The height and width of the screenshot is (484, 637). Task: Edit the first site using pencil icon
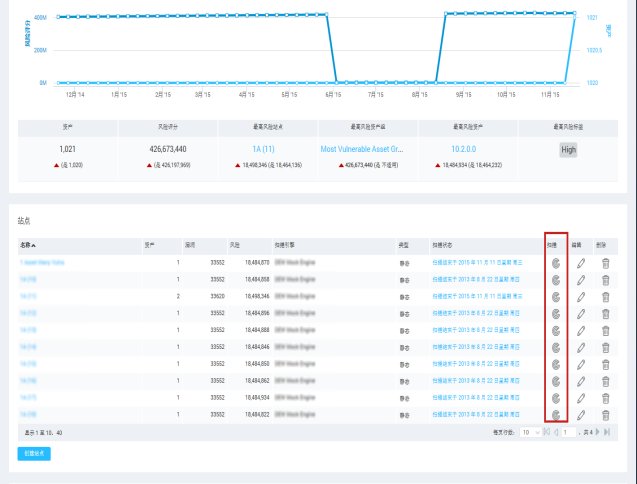580,263
